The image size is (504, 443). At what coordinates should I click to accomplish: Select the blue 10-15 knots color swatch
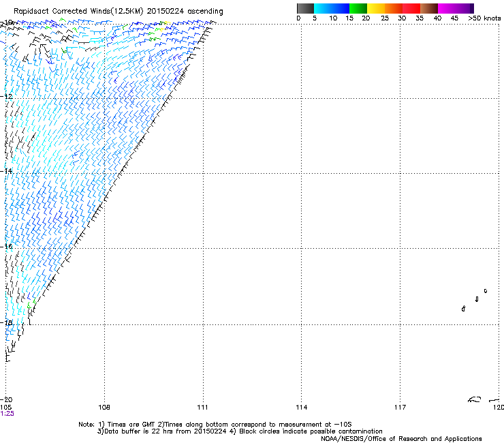[x=341, y=8]
